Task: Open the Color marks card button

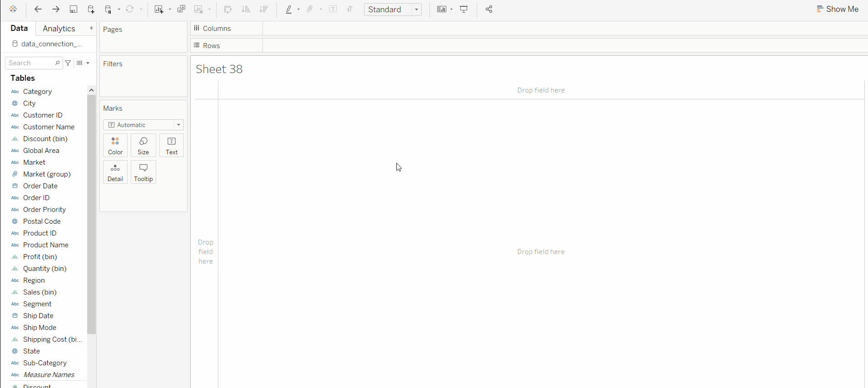Action: [115, 146]
